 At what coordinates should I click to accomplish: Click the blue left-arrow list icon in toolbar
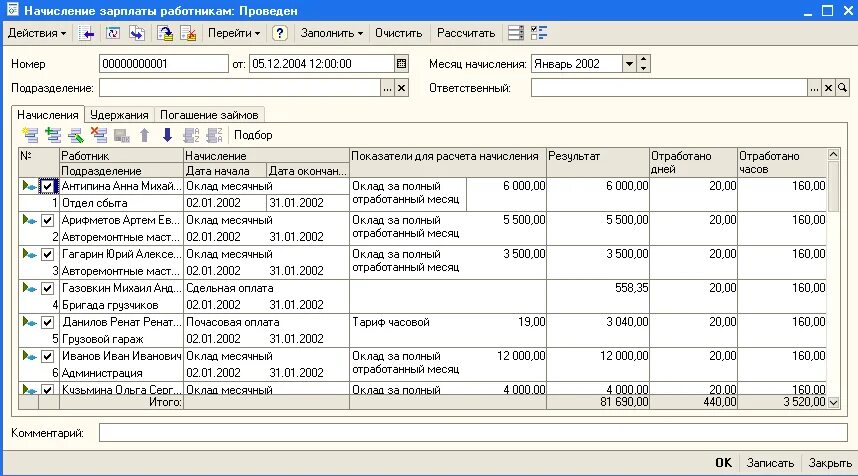[86, 33]
